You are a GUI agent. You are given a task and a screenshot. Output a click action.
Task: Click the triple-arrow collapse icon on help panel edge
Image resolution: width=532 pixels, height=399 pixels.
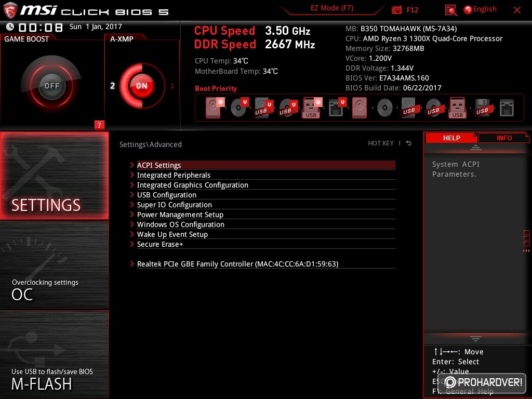click(526, 251)
